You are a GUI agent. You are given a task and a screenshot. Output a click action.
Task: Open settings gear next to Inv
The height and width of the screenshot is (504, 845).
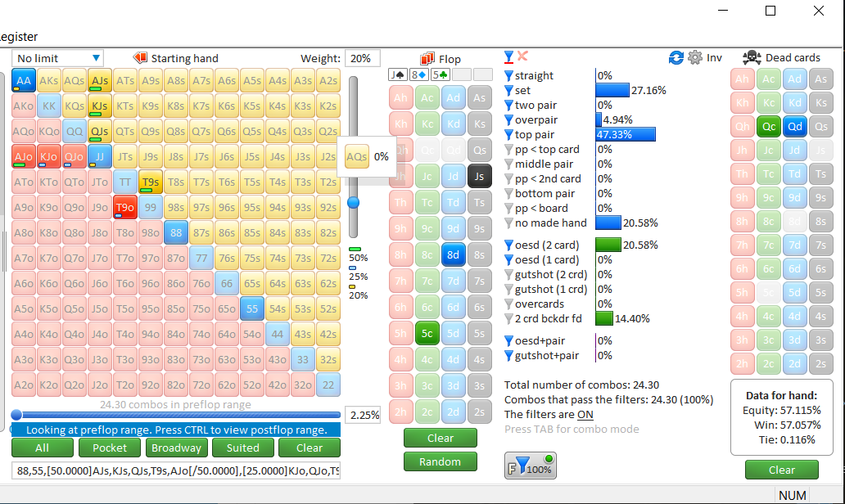point(695,57)
